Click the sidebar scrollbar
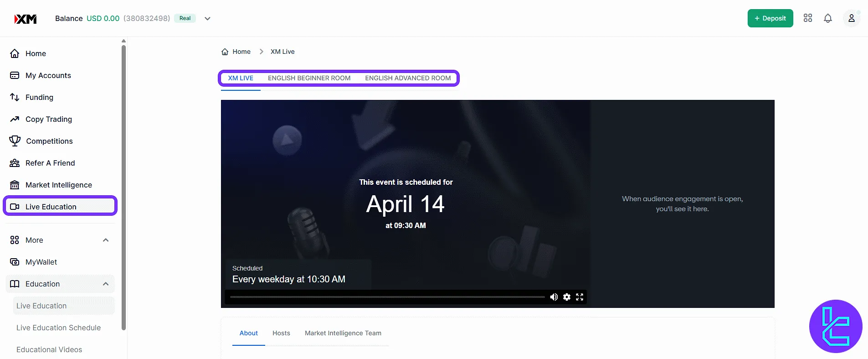Image resolution: width=868 pixels, height=359 pixels. point(124,187)
